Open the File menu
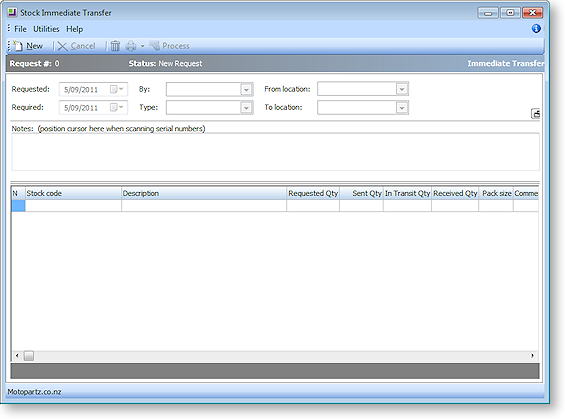This screenshot has width=565, height=419. [20, 29]
